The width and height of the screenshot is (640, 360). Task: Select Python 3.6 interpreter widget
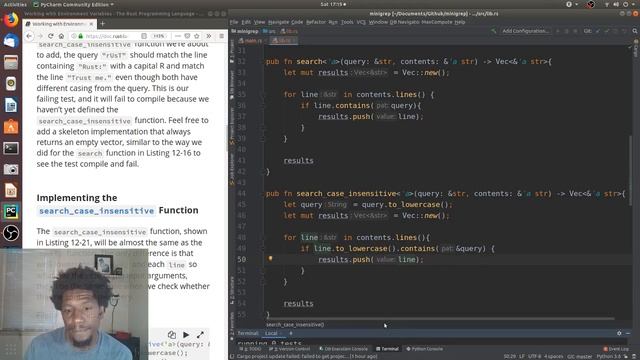pos(608,356)
